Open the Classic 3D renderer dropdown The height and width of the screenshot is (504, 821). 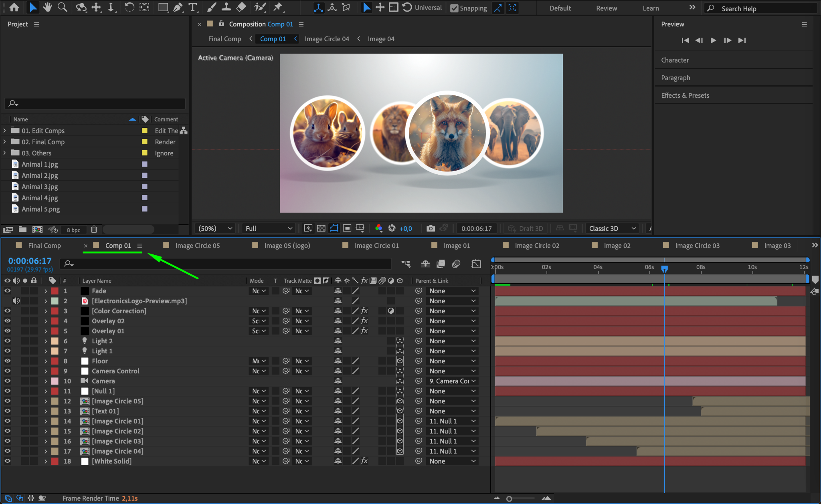tap(612, 228)
